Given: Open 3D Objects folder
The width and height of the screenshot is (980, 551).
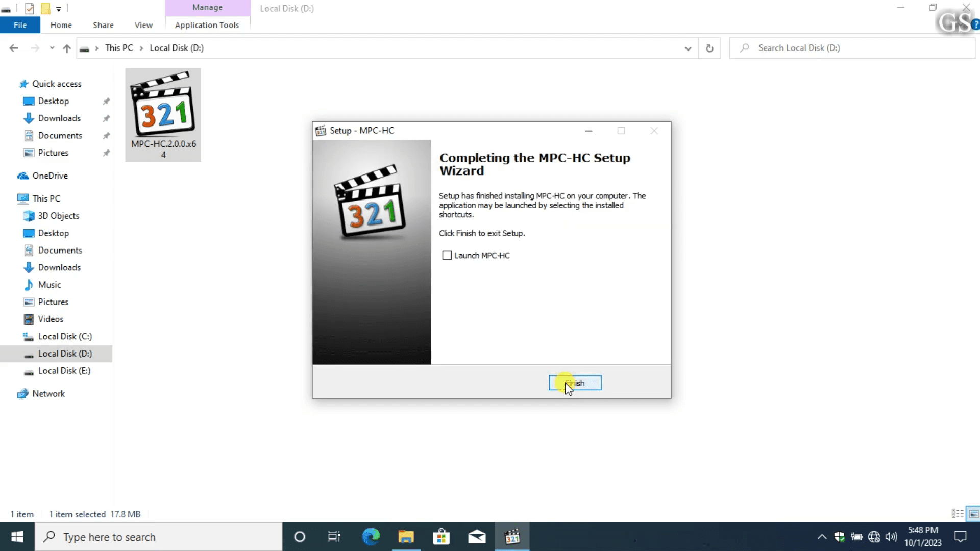Looking at the screenshot, I should coord(58,216).
